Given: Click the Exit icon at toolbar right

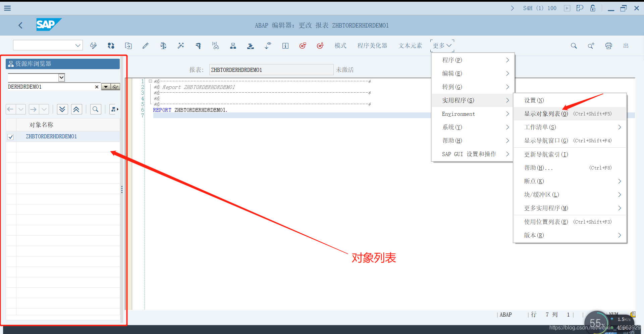Looking at the screenshot, I should point(626,46).
